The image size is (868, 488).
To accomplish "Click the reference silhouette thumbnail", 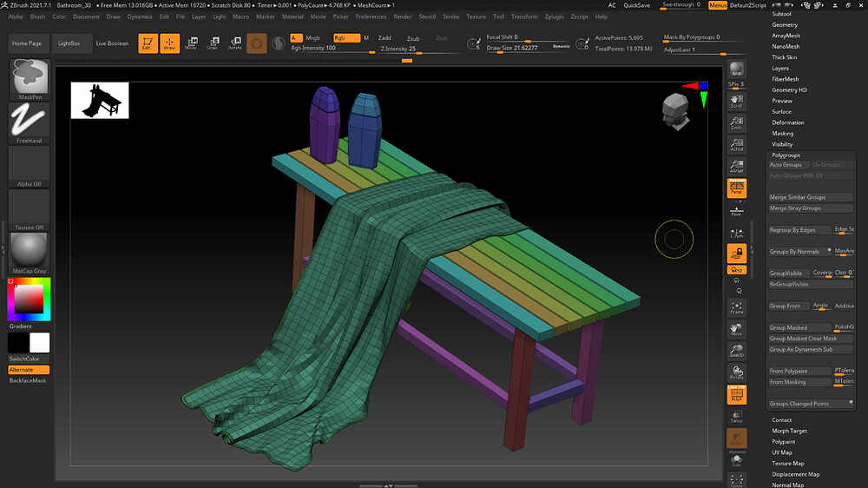I will coord(100,100).
